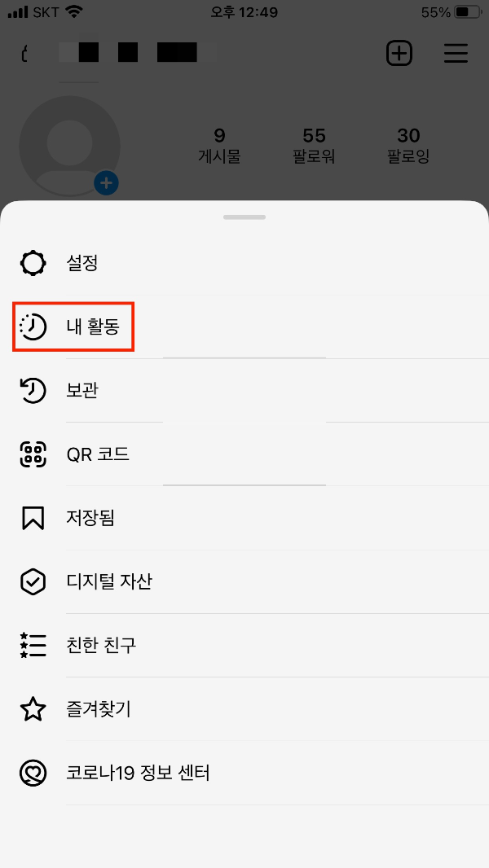Tap the hamburger menu icon at top

tap(456, 54)
